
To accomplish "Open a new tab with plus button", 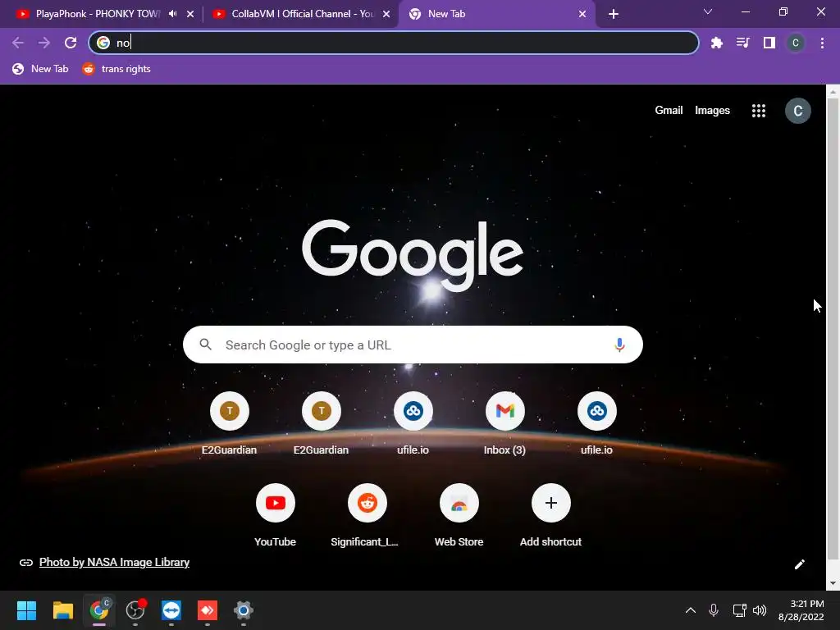I will [x=614, y=14].
